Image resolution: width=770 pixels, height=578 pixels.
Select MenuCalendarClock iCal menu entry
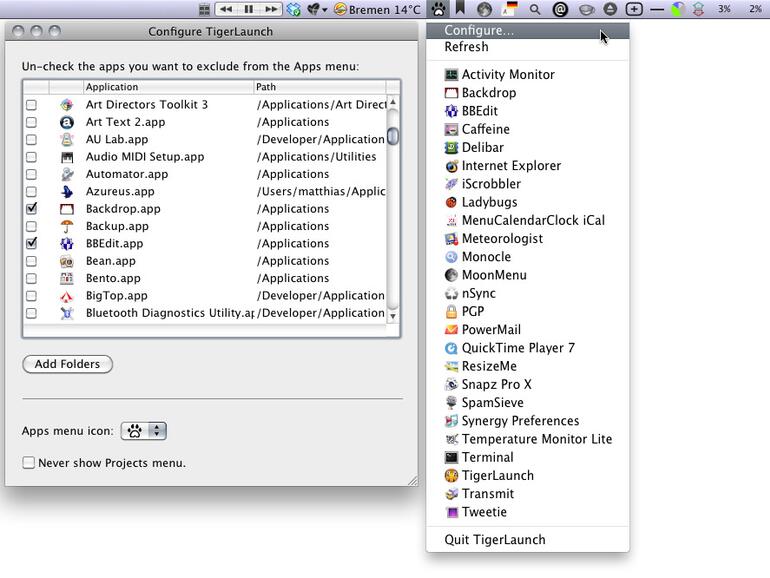coord(527,220)
